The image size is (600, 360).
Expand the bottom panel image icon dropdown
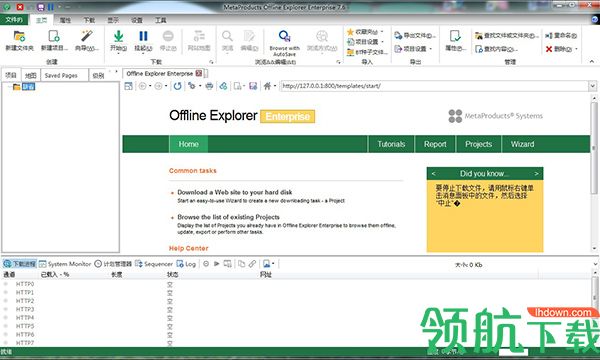point(273,264)
